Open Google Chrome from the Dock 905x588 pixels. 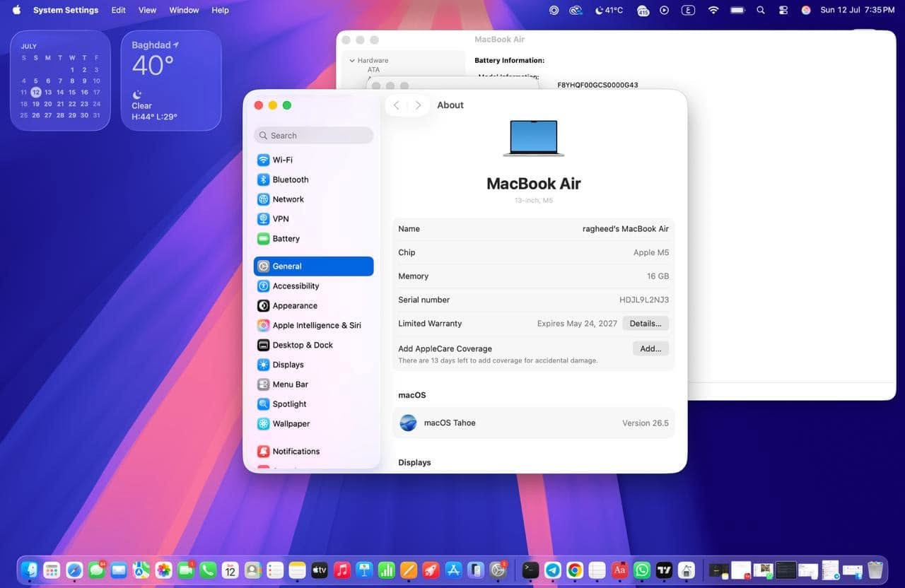click(575, 570)
